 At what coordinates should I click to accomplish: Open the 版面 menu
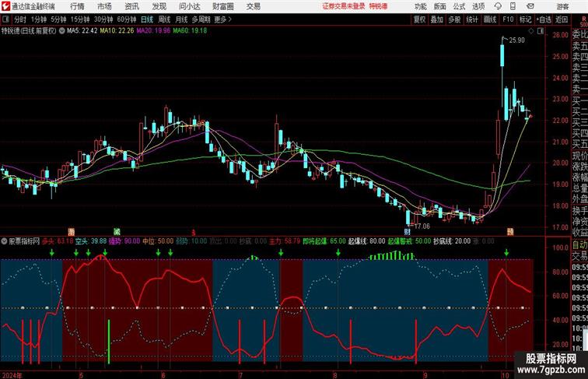coord(440,6)
